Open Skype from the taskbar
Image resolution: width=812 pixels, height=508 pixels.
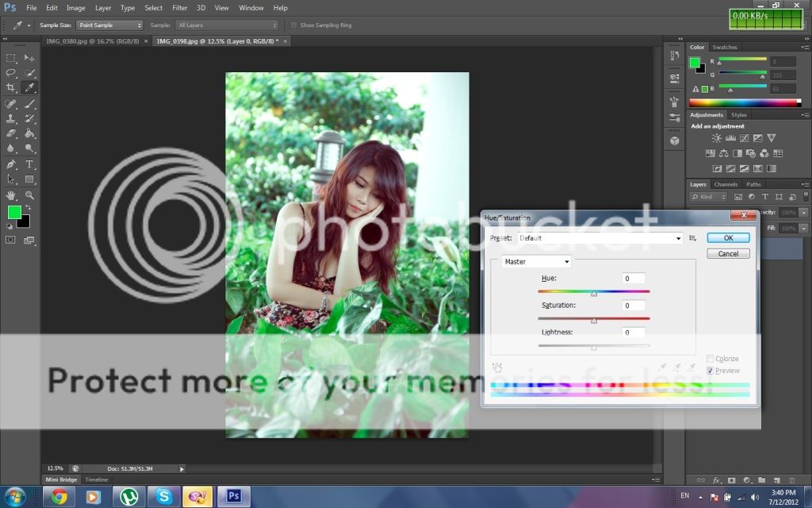(163, 497)
